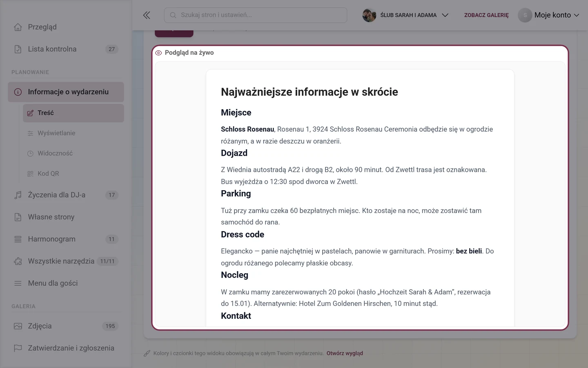
Task: Click the Otwórz wygląd link
Action: click(x=345, y=353)
